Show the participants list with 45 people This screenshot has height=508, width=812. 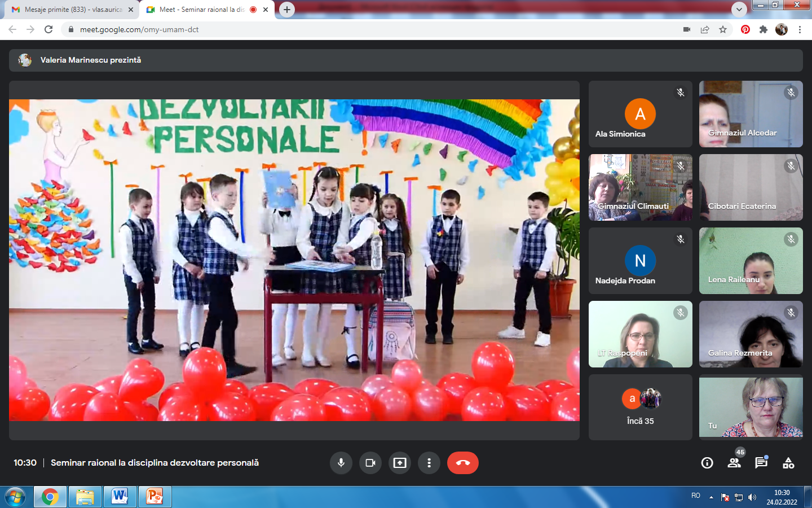(x=734, y=463)
